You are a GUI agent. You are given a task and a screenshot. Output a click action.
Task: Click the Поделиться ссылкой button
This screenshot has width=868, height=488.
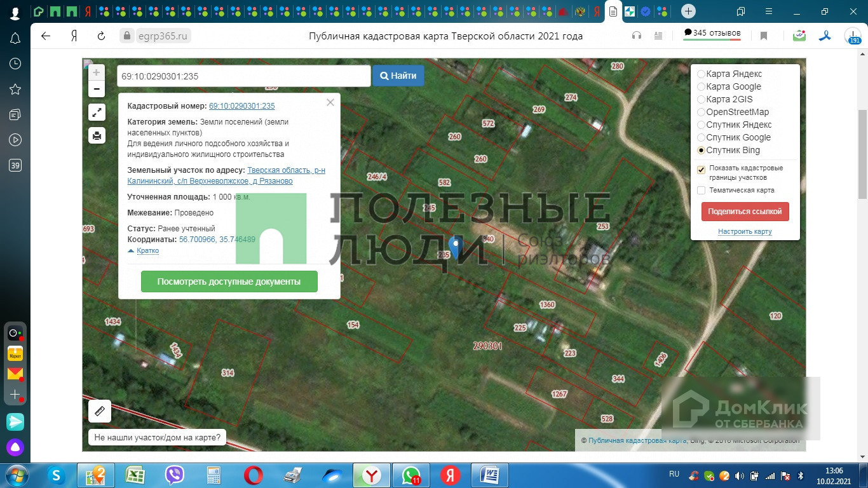(x=745, y=212)
